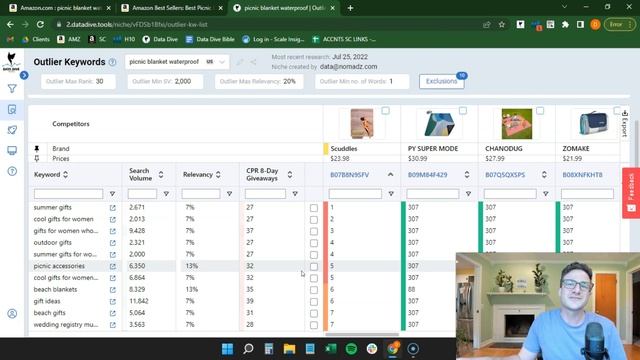Sort the B07QSQXSPS column
The width and height of the screenshot is (640, 360).
click(x=544, y=175)
